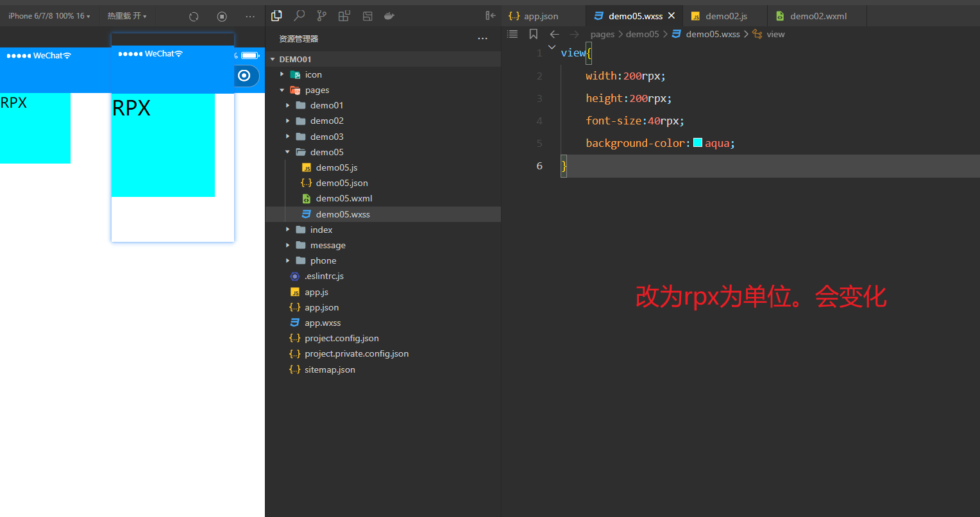Screen dimensions: 980x517
Task: Open the source control branch icon
Action: [321, 16]
